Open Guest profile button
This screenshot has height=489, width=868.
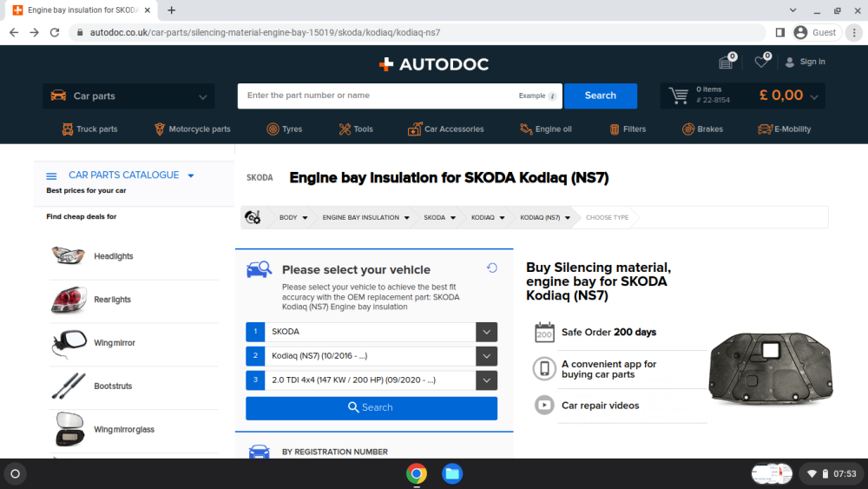coord(816,33)
